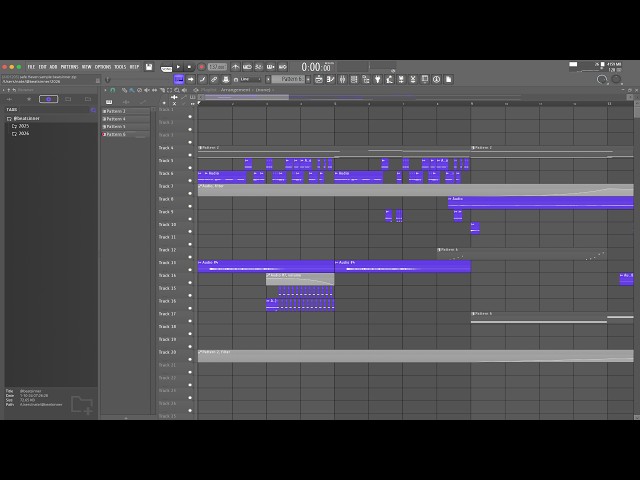The width and height of the screenshot is (640, 480).
Task: Mute Track 1 via its dot
Action: tap(190, 116)
